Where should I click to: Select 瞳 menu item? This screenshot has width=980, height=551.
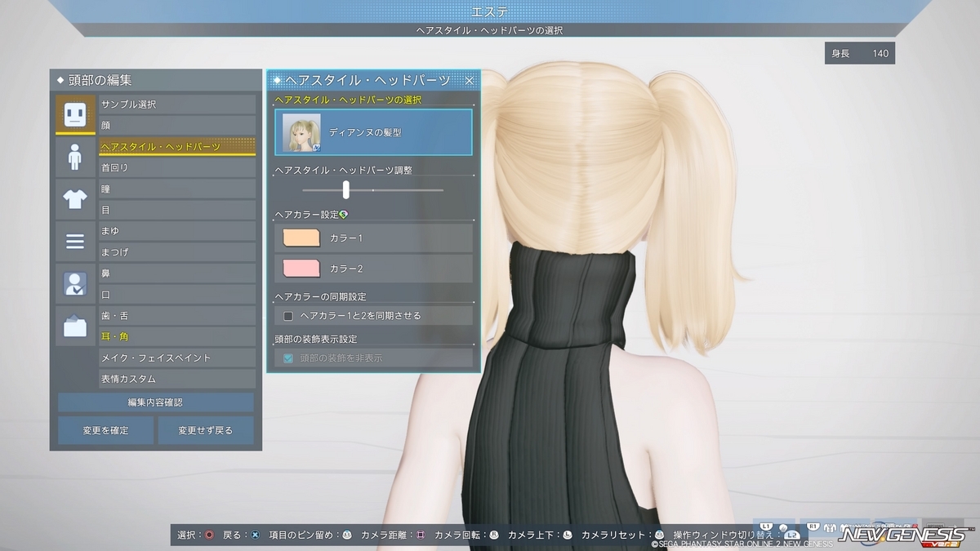pos(177,189)
